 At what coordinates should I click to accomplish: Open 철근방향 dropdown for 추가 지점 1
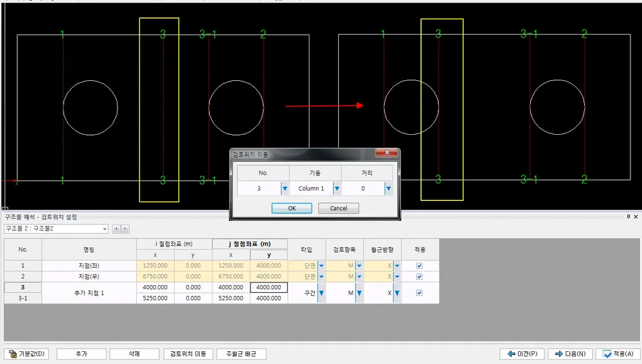pyautogui.click(x=397, y=293)
